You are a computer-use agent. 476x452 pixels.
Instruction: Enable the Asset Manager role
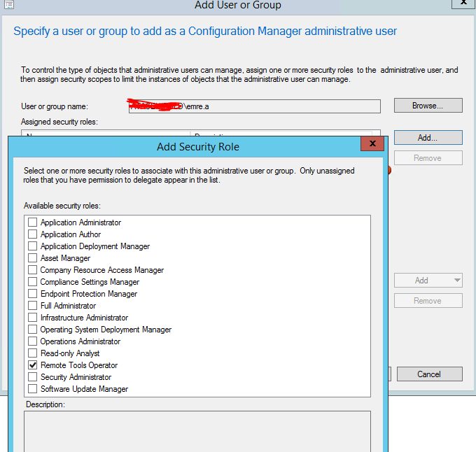(32, 258)
